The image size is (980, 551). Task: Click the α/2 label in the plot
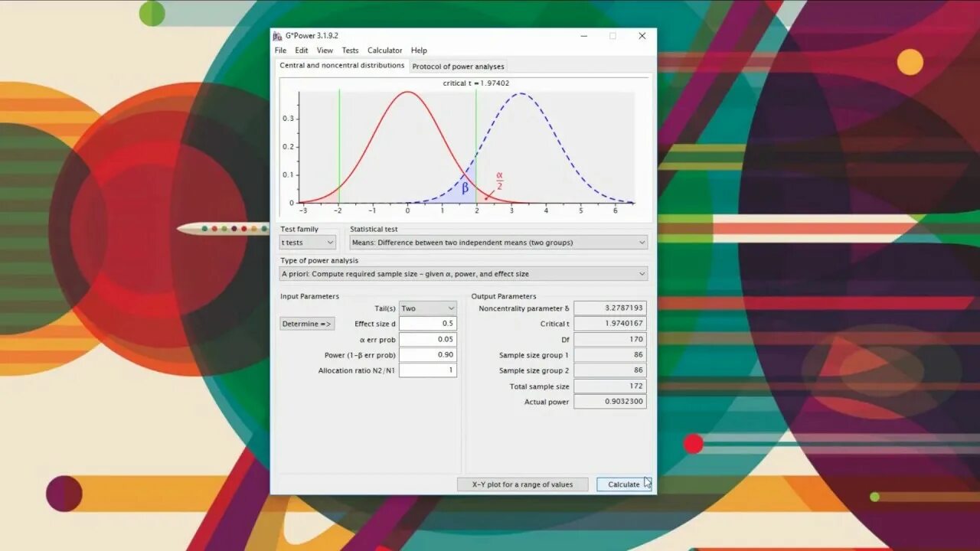pyautogui.click(x=499, y=181)
